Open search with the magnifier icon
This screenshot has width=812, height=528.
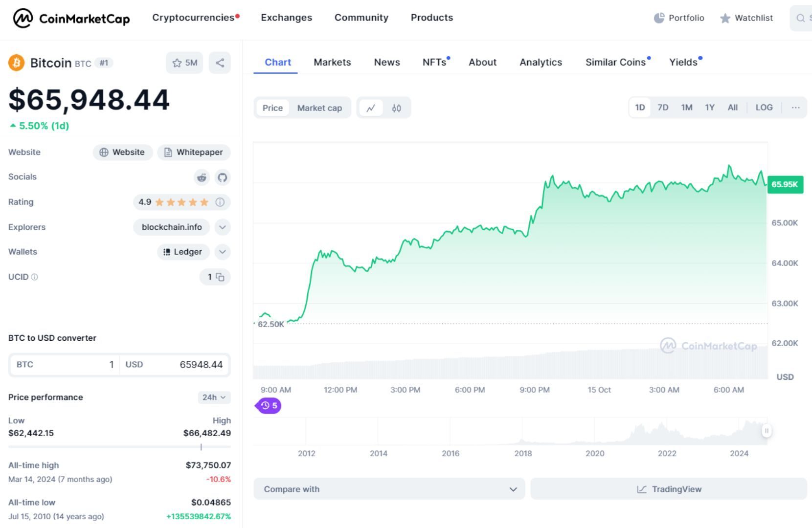799,18
